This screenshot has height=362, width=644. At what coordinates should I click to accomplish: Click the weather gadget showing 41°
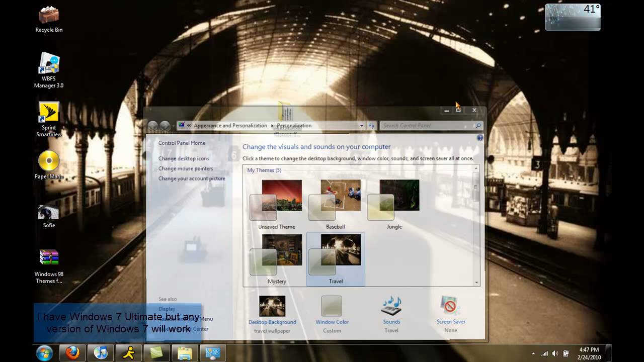[573, 17]
